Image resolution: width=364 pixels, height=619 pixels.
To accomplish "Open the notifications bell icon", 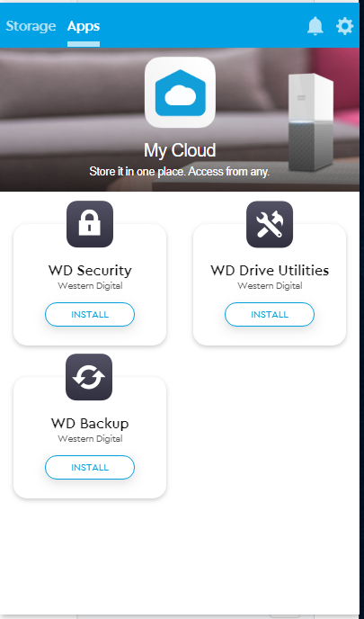I will [315, 26].
